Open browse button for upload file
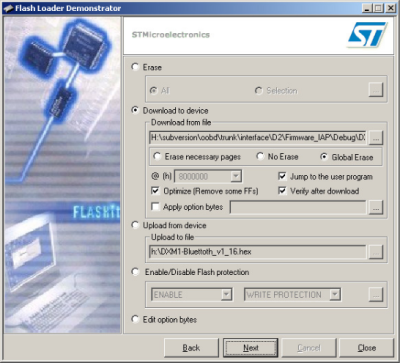This screenshot has height=363, width=400. coord(376,252)
